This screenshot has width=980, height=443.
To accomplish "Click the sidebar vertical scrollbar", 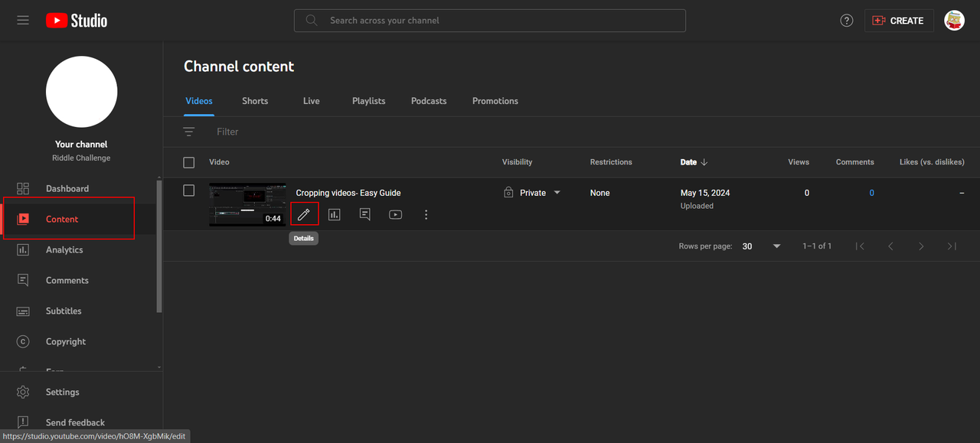I will click(x=159, y=245).
